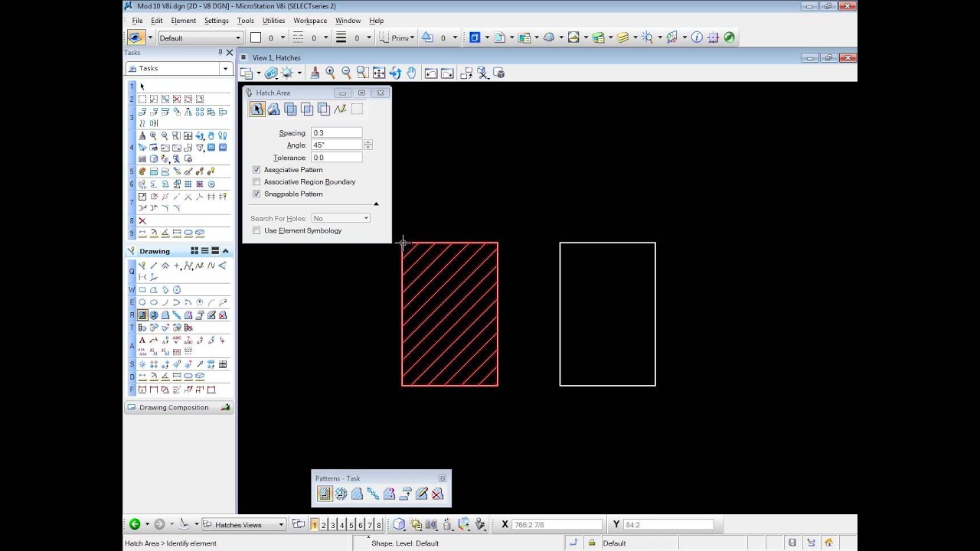Image resolution: width=980 pixels, height=551 pixels.
Task: Click Zoom In magnifier in view toolbar
Action: (x=330, y=73)
